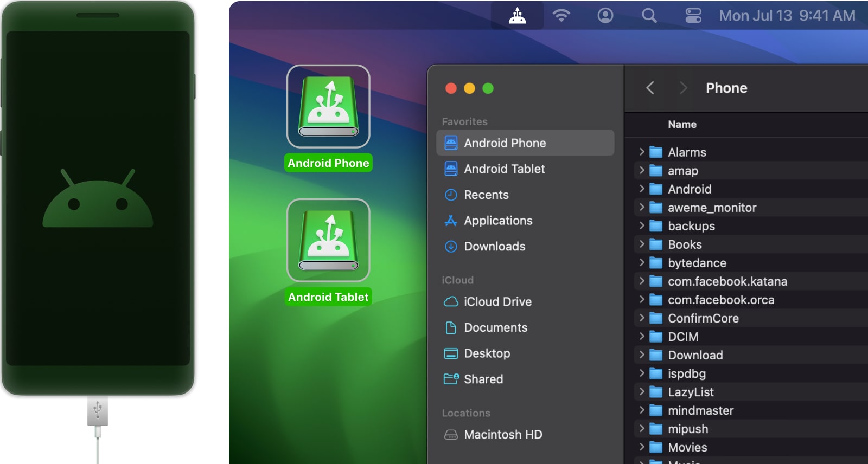The width and height of the screenshot is (868, 464).
Task: Sort files by the Name column header
Action: (682, 125)
